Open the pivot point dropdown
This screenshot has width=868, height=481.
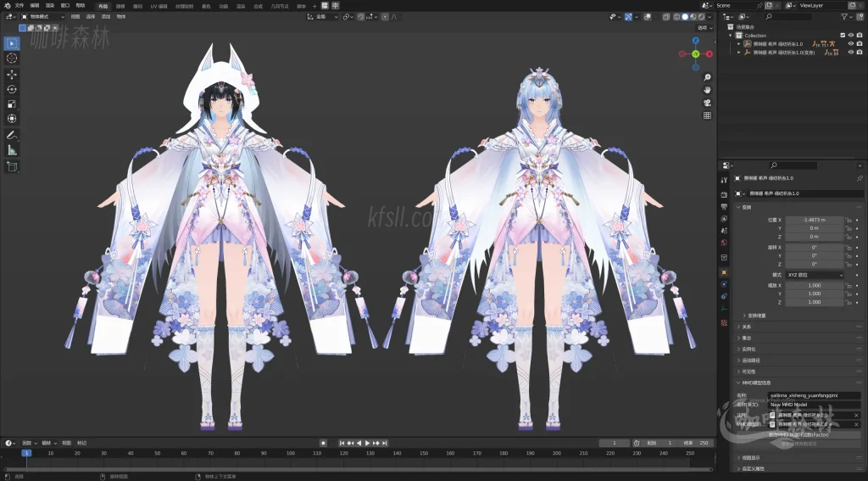(348, 17)
